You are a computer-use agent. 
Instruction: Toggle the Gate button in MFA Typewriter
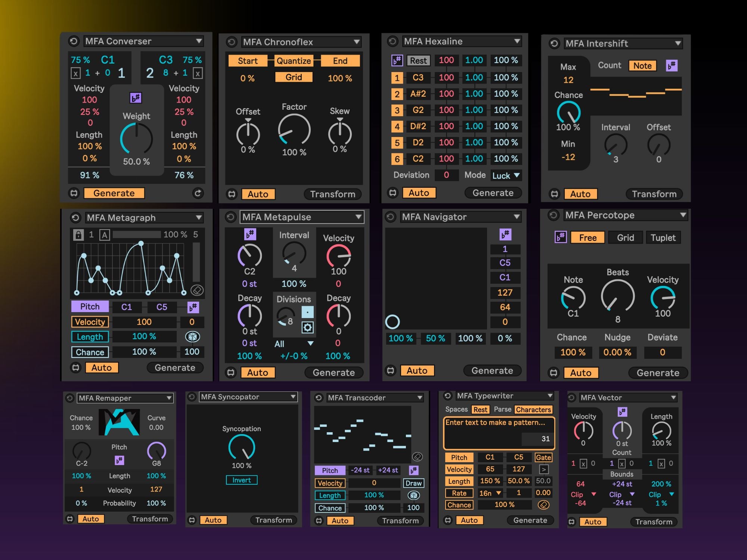tap(543, 457)
